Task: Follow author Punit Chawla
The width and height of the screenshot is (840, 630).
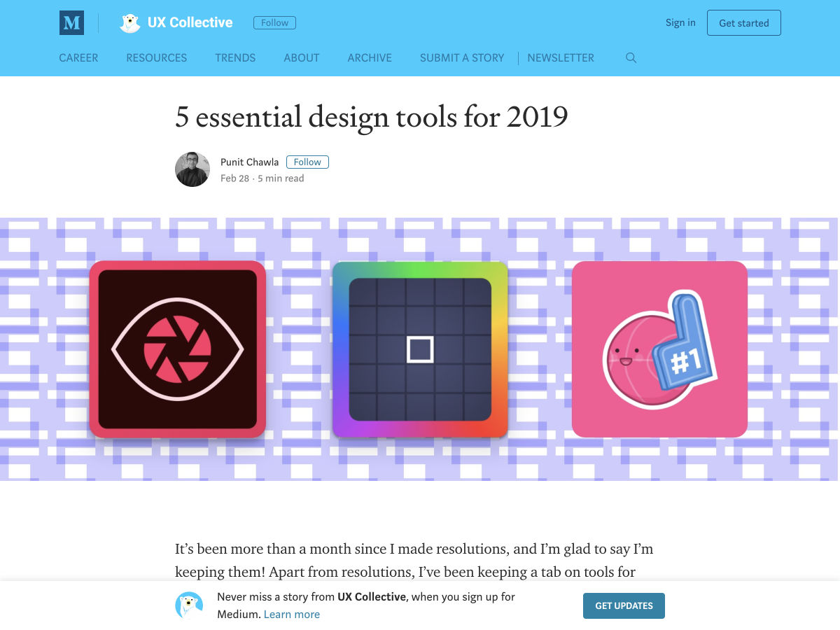Action: [307, 162]
